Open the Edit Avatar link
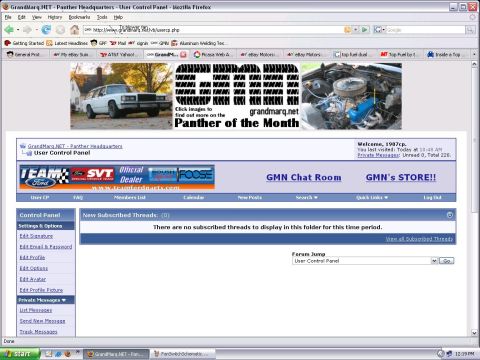Viewport: 480px width, 360px height. pyautogui.click(x=33, y=279)
